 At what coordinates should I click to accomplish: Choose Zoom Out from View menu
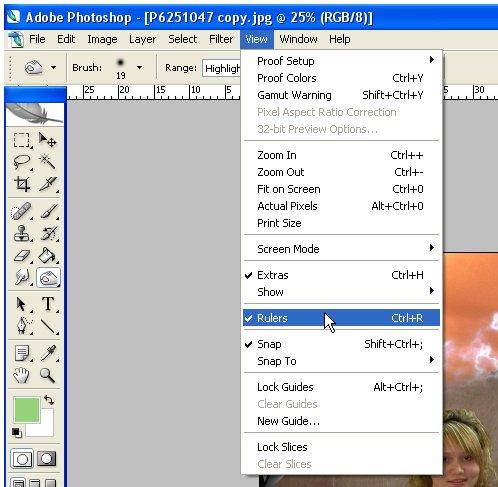341,172
